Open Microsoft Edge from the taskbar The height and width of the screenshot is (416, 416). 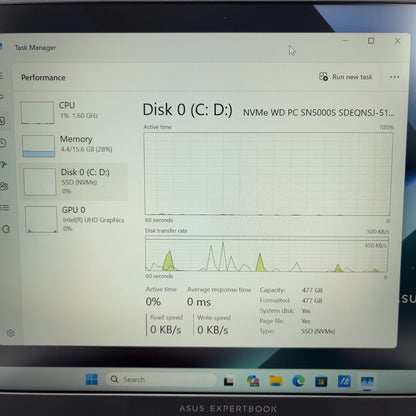click(x=298, y=380)
